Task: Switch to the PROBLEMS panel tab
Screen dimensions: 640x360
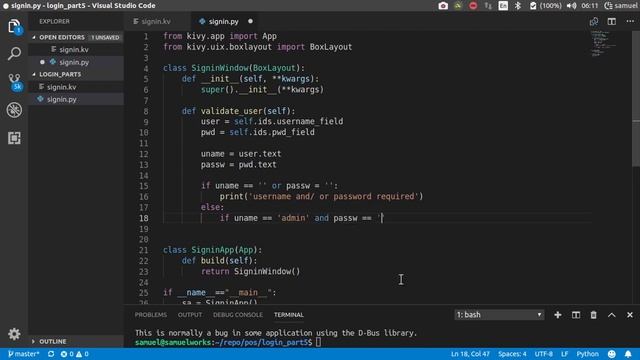Action: click(x=151, y=315)
